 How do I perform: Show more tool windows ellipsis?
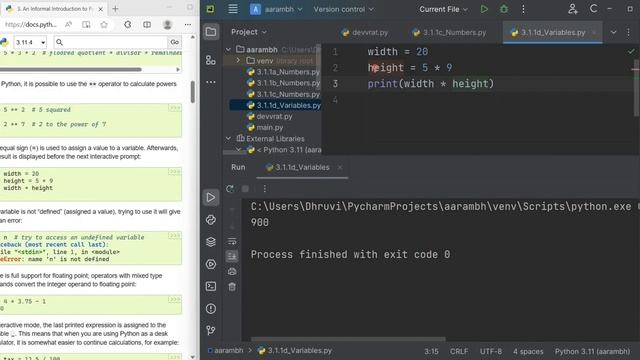pyautogui.click(x=211, y=82)
